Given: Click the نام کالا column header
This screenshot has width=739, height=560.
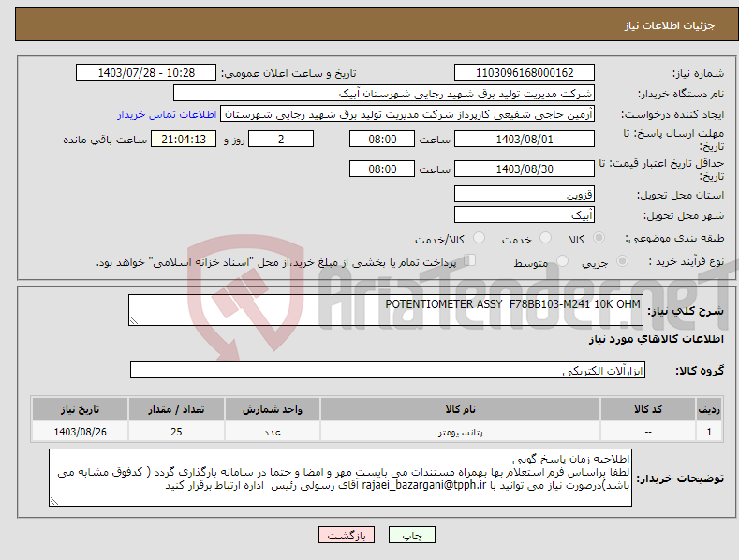Looking at the screenshot, I should pos(460,409).
